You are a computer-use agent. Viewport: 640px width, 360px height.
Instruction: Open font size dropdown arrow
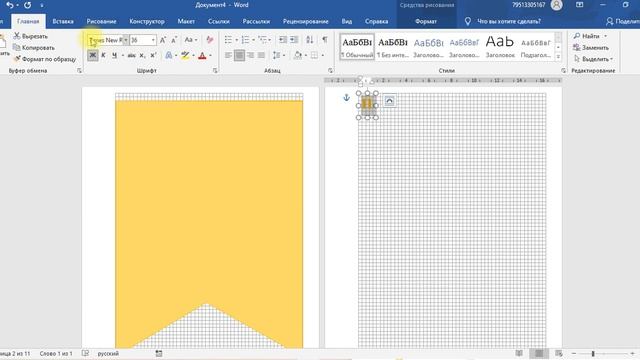click(x=153, y=40)
